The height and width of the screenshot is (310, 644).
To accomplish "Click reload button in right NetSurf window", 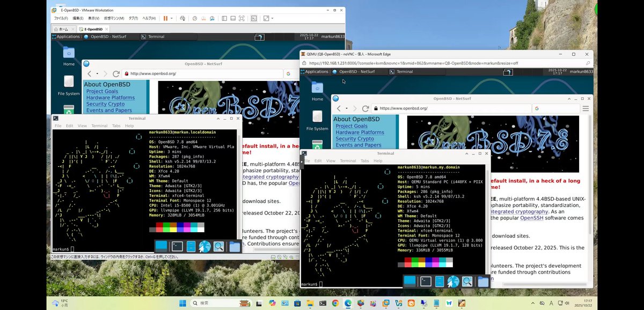I will pyautogui.click(x=365, y=108).
